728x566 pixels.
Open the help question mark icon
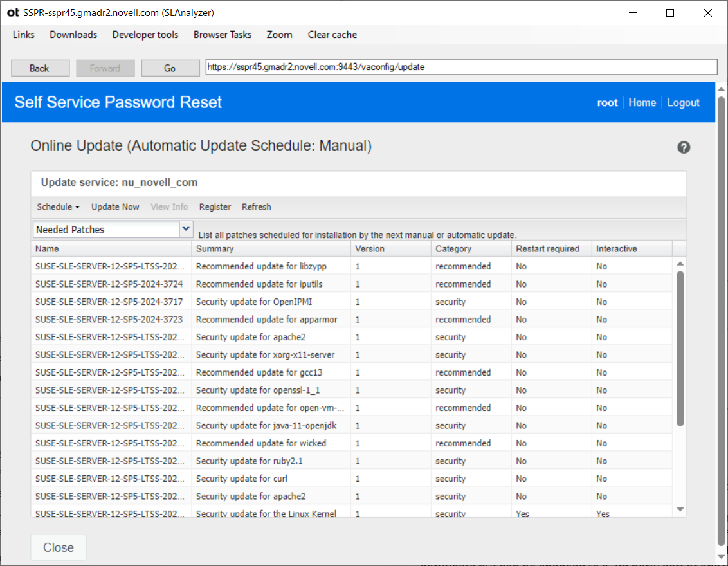coord(684,148)
